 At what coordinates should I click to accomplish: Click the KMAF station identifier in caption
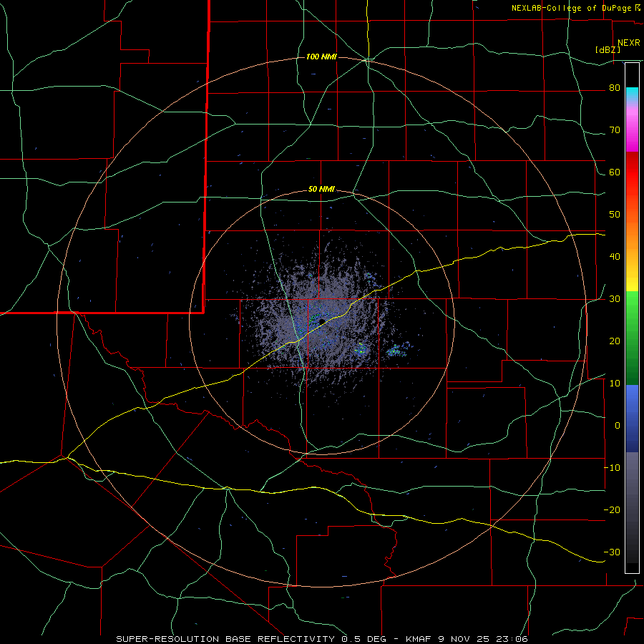pos(420,639)
